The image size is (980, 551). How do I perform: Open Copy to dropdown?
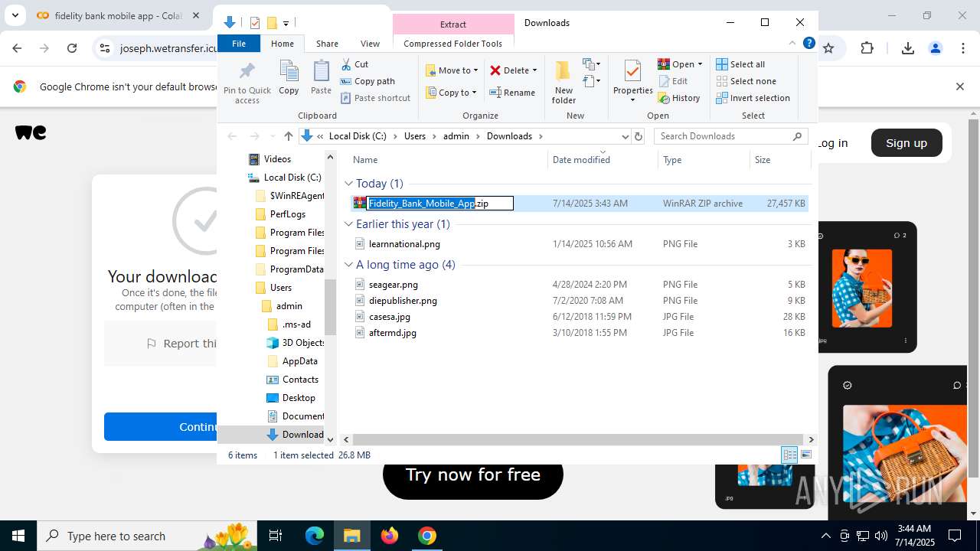pyautogui.click(x=452, y=93)
